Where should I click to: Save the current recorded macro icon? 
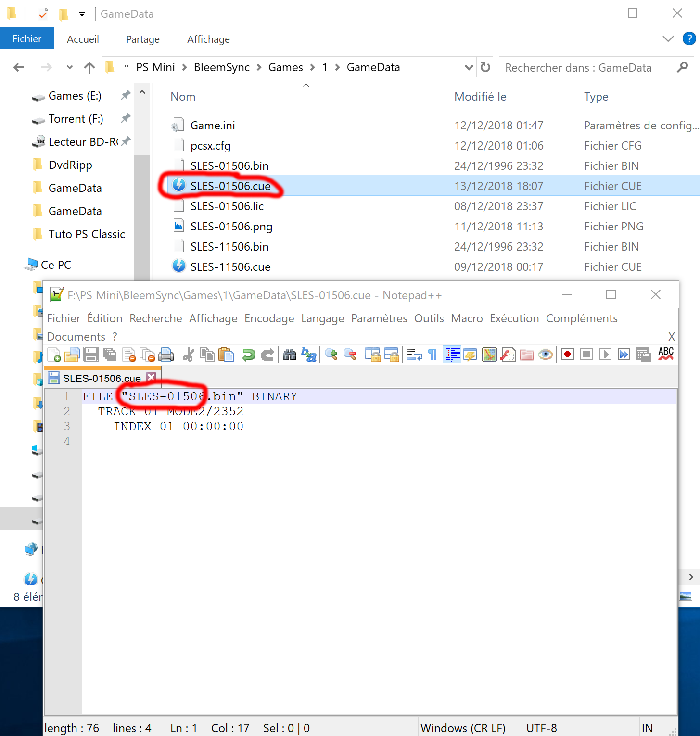coord(643,355)
